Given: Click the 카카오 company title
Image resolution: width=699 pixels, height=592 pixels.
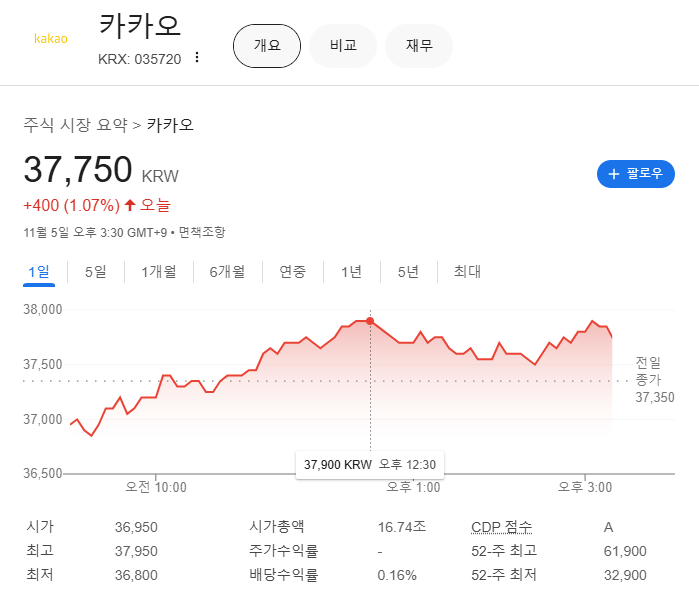Looking at the screenshot, I should point(140,25).
